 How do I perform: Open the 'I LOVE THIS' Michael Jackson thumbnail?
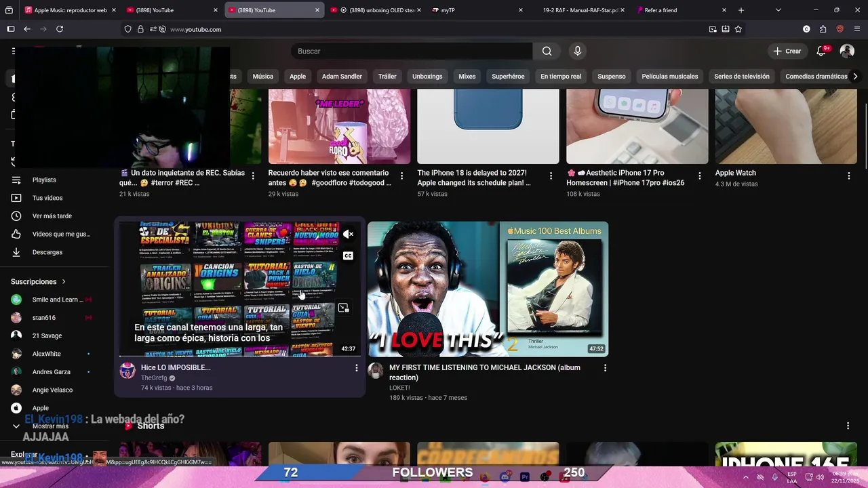tap(488, 289)
